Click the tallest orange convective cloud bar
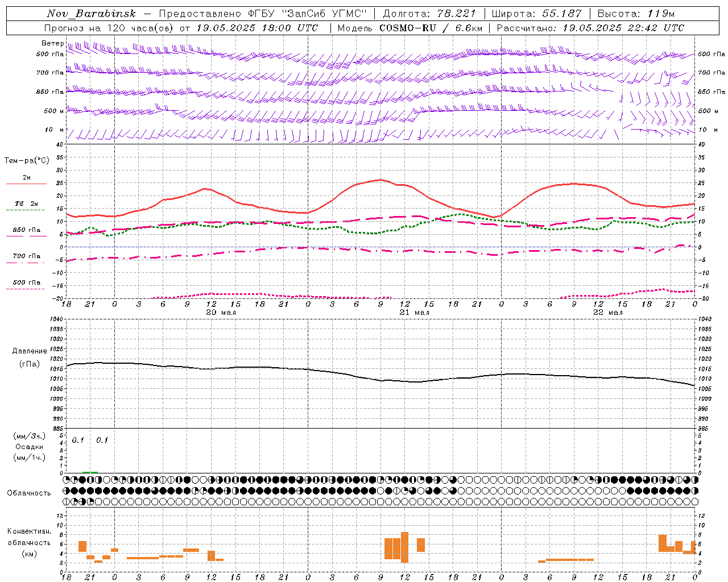 [405, 547]
